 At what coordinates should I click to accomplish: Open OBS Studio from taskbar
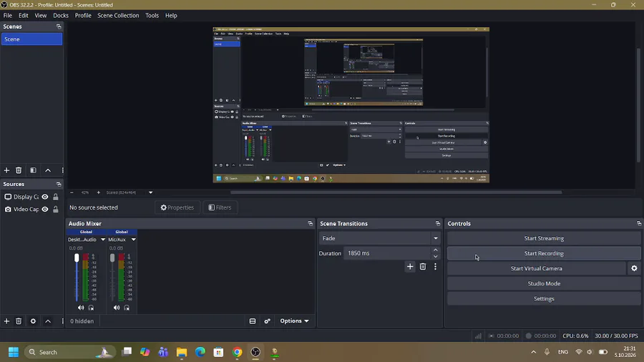255,352
